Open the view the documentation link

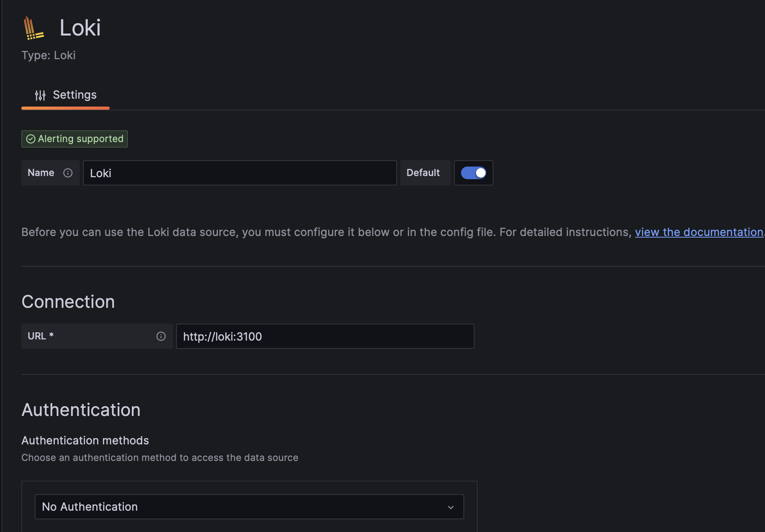pyautogui.click(x=699, y=232)
